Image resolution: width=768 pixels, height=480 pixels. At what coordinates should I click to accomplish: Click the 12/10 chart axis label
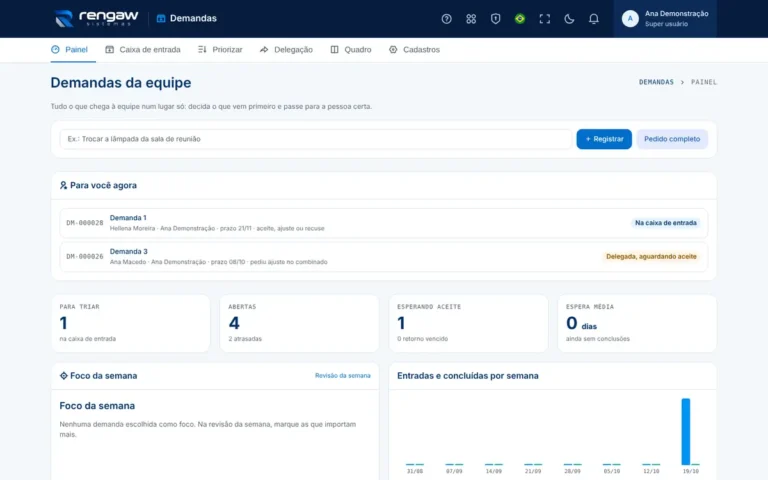click(651, 471)
